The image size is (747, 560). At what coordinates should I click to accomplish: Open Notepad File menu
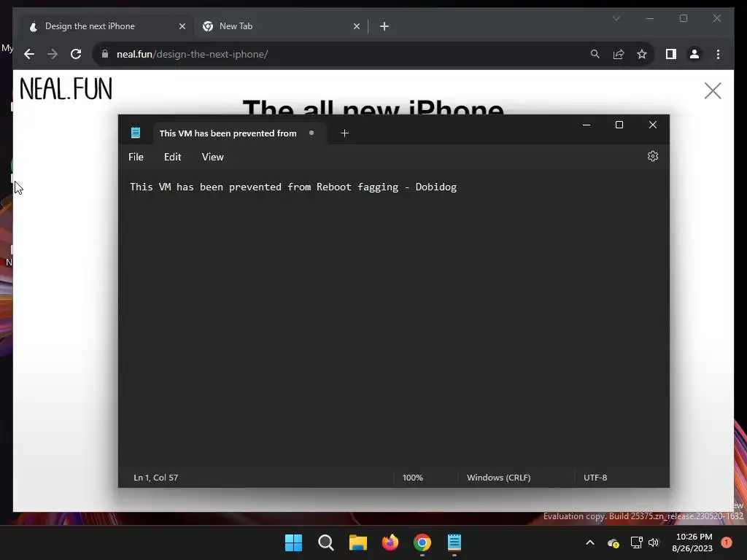click(x=136, y=157)
